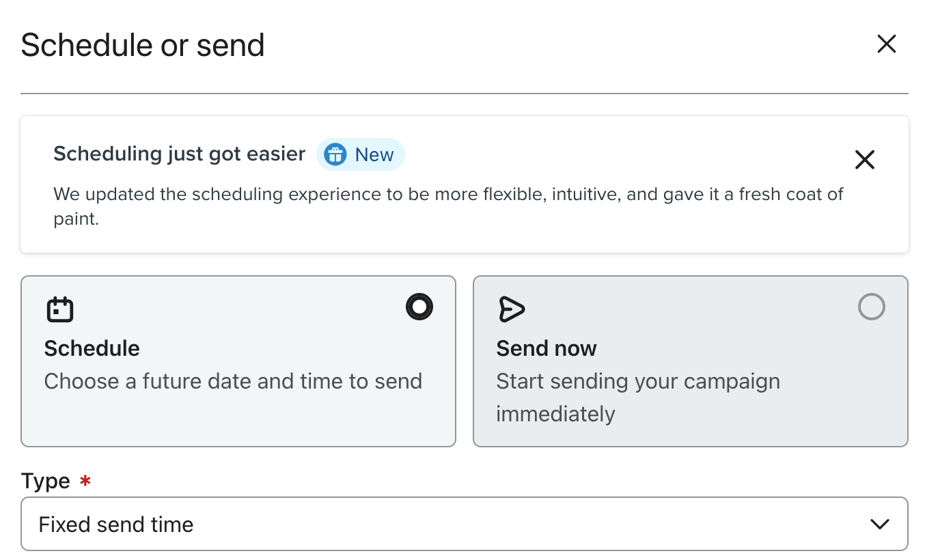The height and width of the screenshot is (560, 925).
Task: Click the Send now card title
Action: click(x=547, y=348)
